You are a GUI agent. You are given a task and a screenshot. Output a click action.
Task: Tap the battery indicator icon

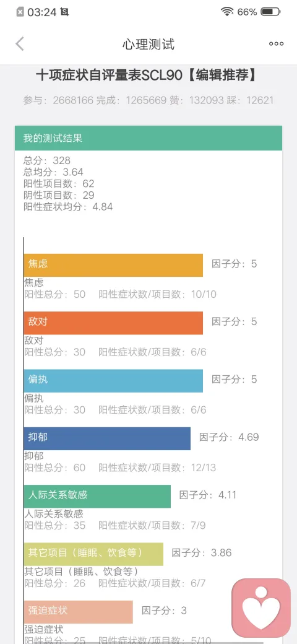point(271,12)
